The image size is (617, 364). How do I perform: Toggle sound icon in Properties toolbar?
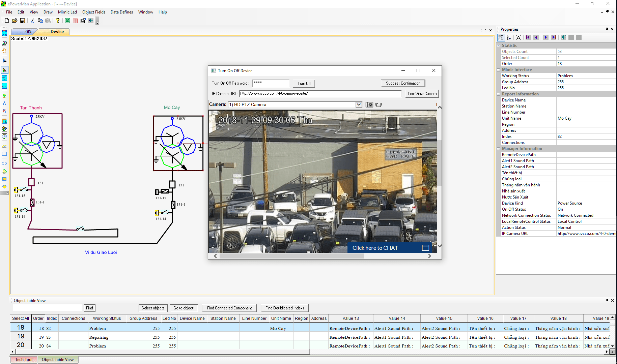point(563,37)
